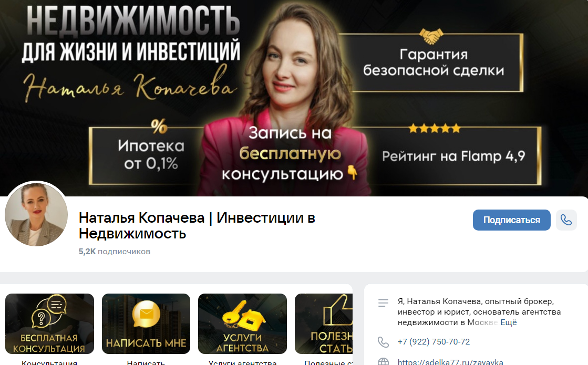
Task: Subscribe with the Подписаться button
Action: (511, 220)
